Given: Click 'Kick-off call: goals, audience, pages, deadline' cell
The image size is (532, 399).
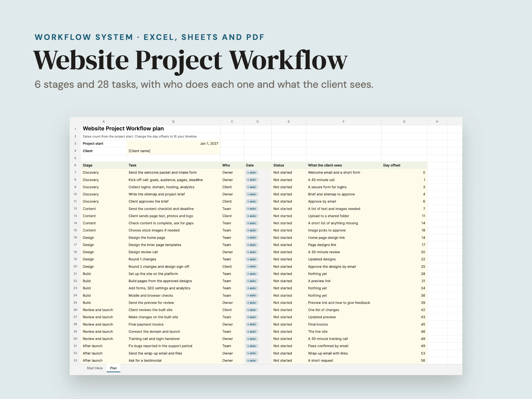Looking at the screenshot, I should [173, 180].
